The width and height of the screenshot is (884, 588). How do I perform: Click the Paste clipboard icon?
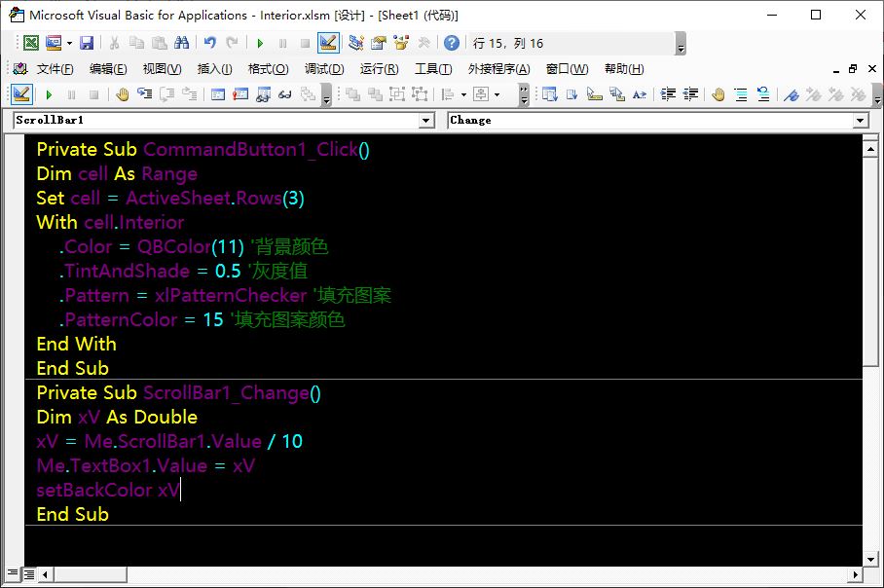(x=160, y=43)
